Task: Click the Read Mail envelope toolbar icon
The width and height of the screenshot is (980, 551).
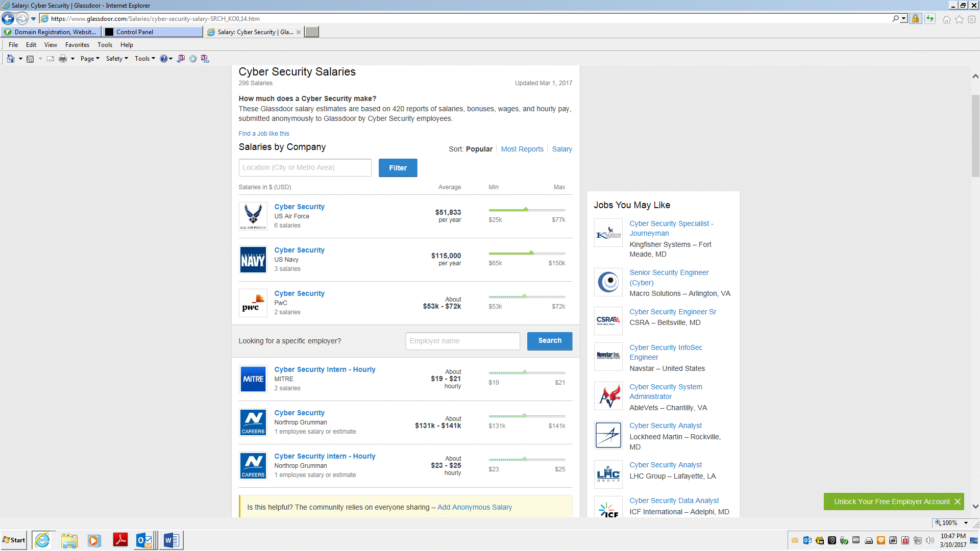Action: point(51,59)
